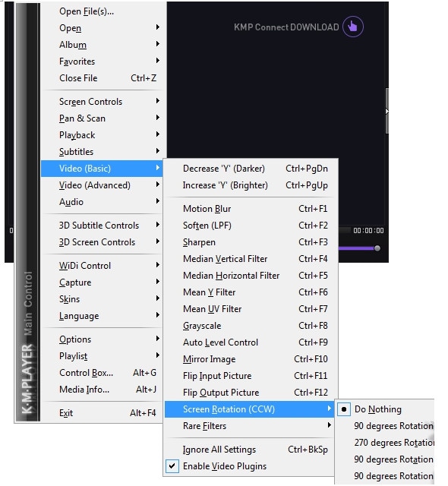Select the Do Nothing rotation option

[384, 409]
